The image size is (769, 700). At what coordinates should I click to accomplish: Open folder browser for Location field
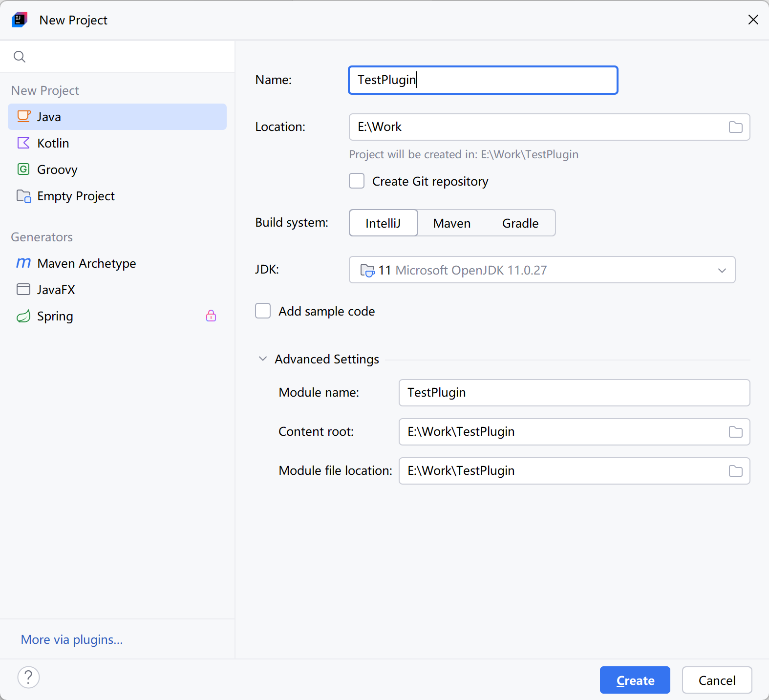(735, 127)
